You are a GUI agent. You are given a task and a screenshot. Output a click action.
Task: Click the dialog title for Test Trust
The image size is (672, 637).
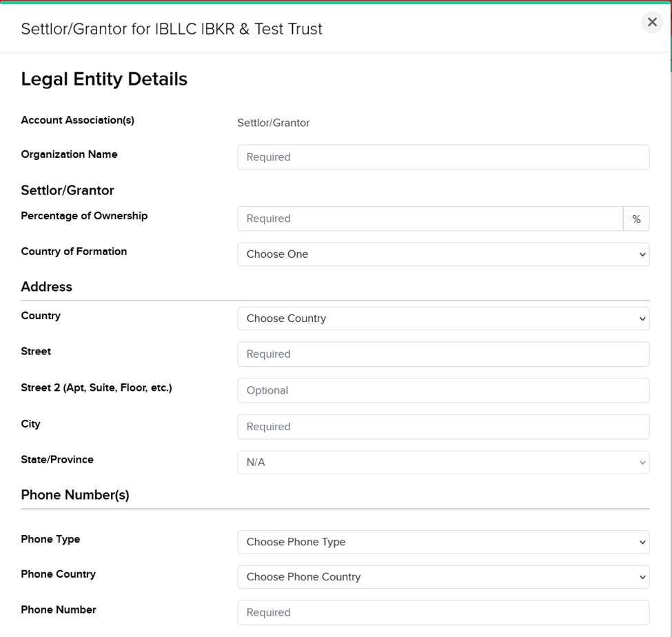point(172,29)
